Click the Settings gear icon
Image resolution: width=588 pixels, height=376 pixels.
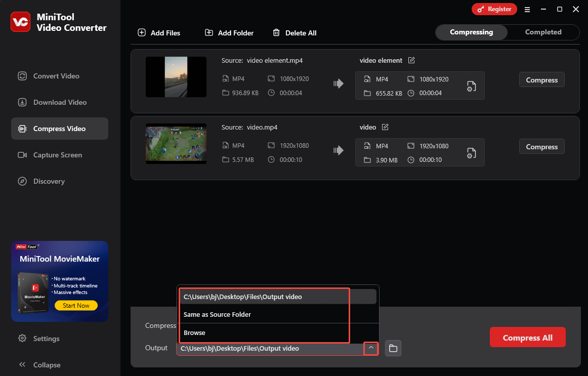coord(22,339)
